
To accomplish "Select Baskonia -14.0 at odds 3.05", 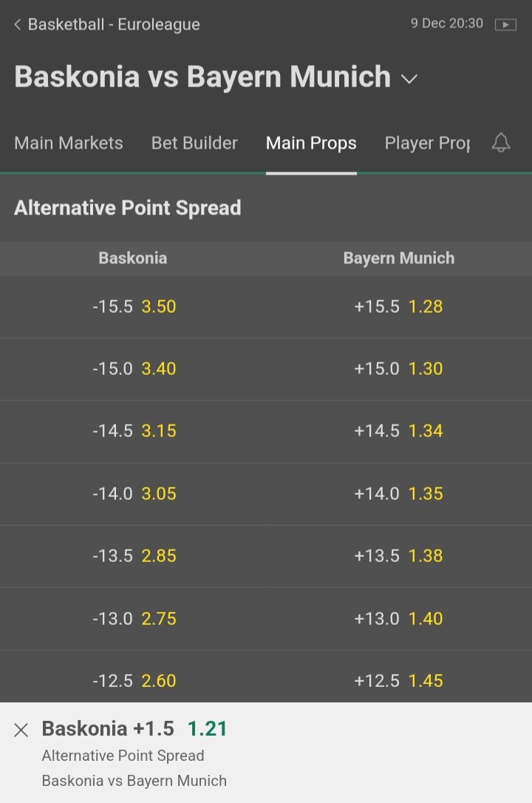I will [134, 493].
